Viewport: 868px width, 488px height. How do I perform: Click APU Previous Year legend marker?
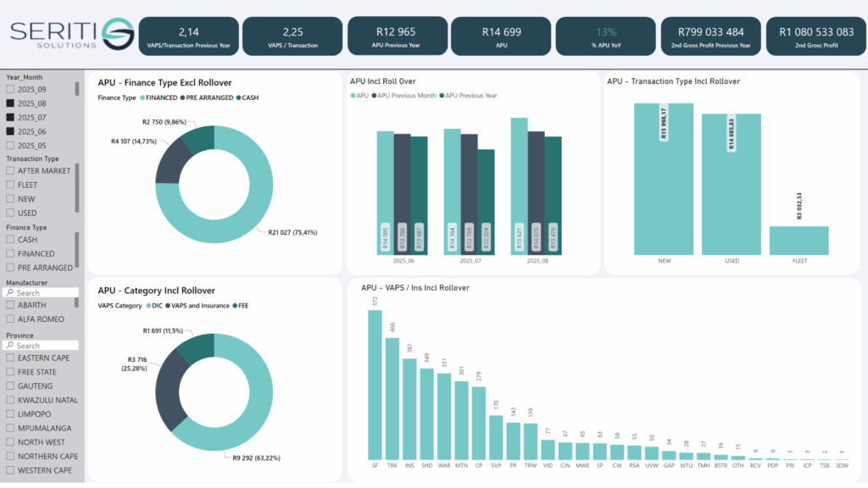click(442, 96)
